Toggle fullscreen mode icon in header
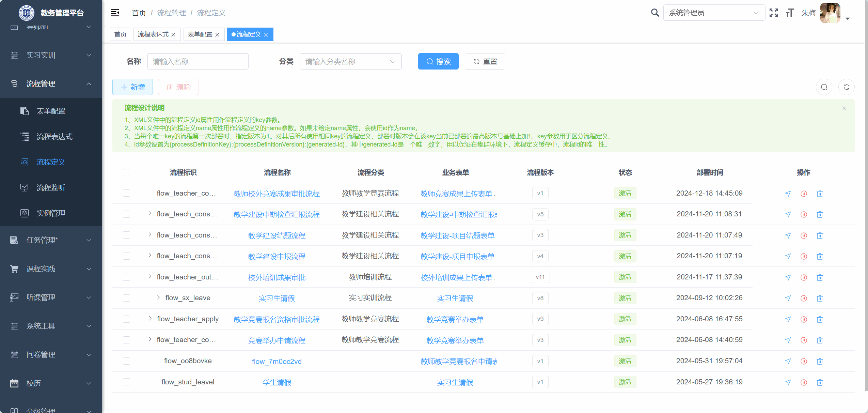 click(774, 13)
